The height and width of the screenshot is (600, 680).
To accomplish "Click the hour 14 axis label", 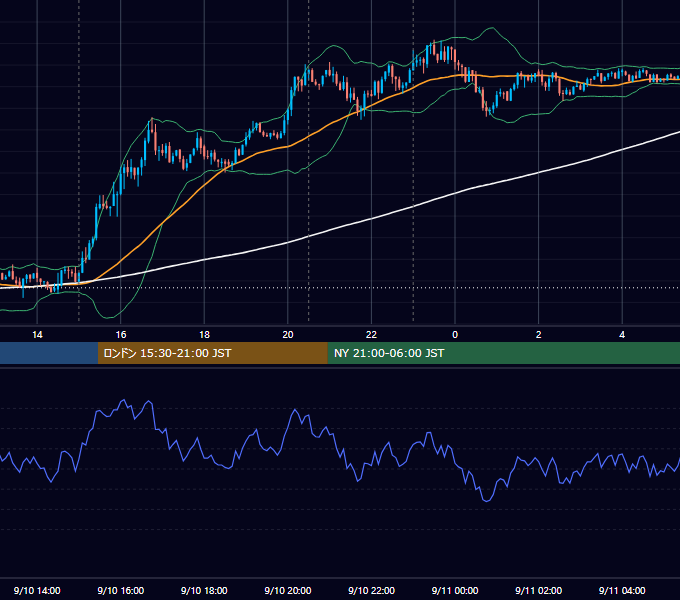I will 37,335.
